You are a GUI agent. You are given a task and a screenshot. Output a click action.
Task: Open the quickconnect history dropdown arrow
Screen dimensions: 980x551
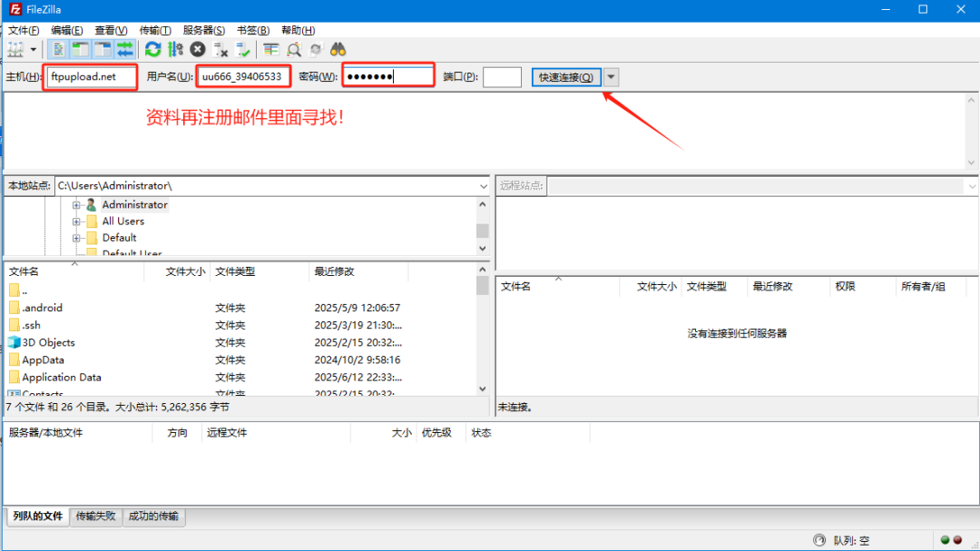pos(612,77)
